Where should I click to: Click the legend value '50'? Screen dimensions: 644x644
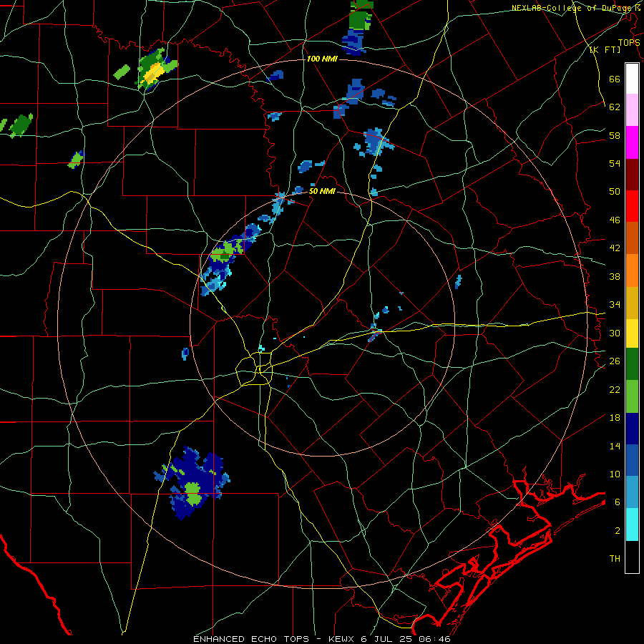(615, 192)
